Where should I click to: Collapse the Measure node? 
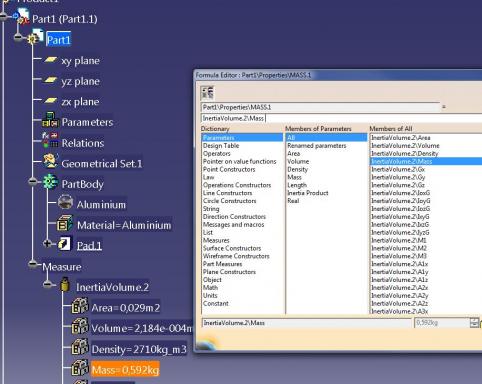tap(33, 264)
